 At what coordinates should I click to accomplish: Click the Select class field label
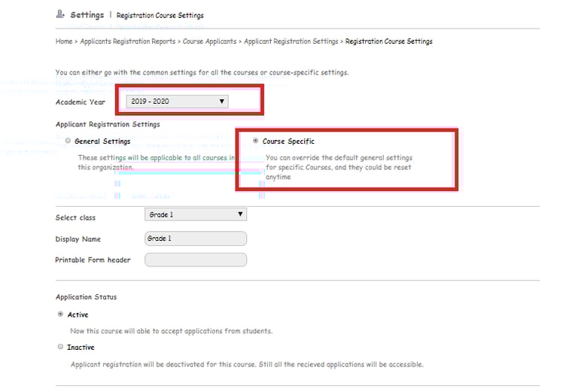coord(75,218)
